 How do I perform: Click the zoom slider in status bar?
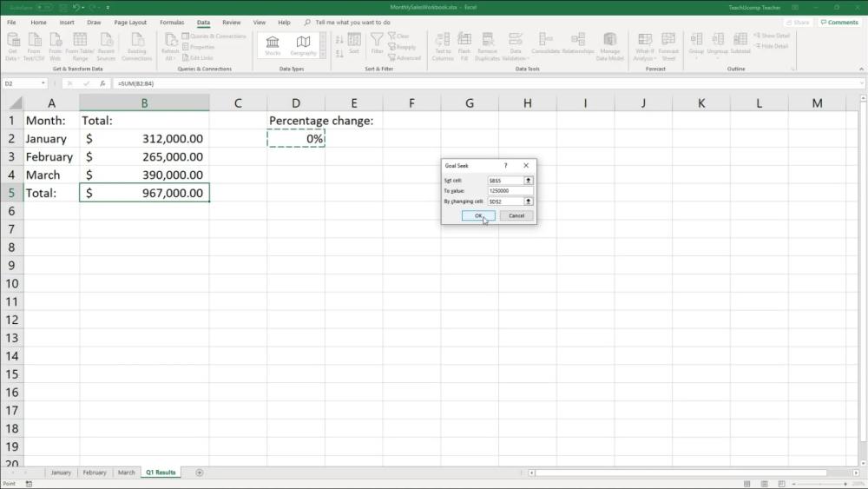(x=821, y=484)
